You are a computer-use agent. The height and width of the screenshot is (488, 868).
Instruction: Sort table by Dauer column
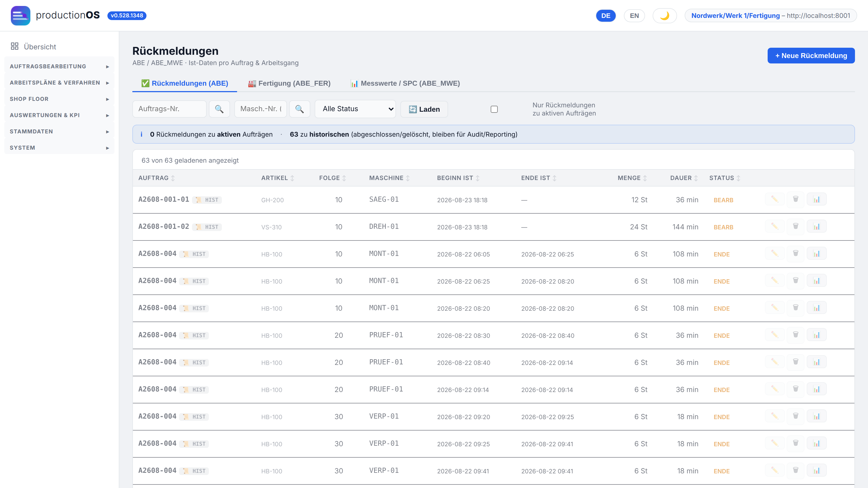(x=684, y=178)
